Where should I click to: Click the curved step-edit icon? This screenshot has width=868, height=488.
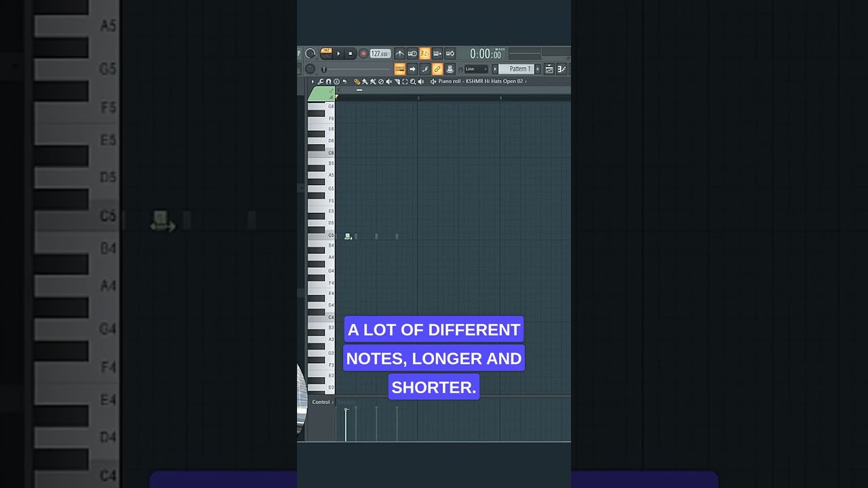[425, 68]
